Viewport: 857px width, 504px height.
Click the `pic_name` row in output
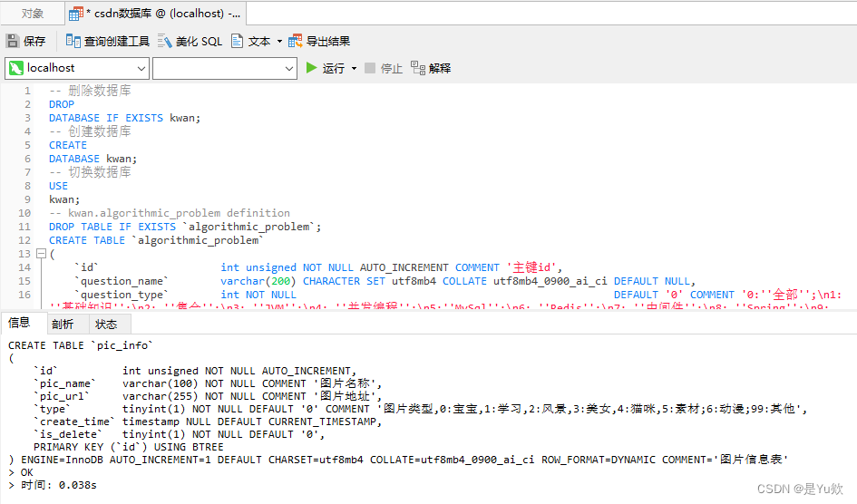tap(209, 383)
